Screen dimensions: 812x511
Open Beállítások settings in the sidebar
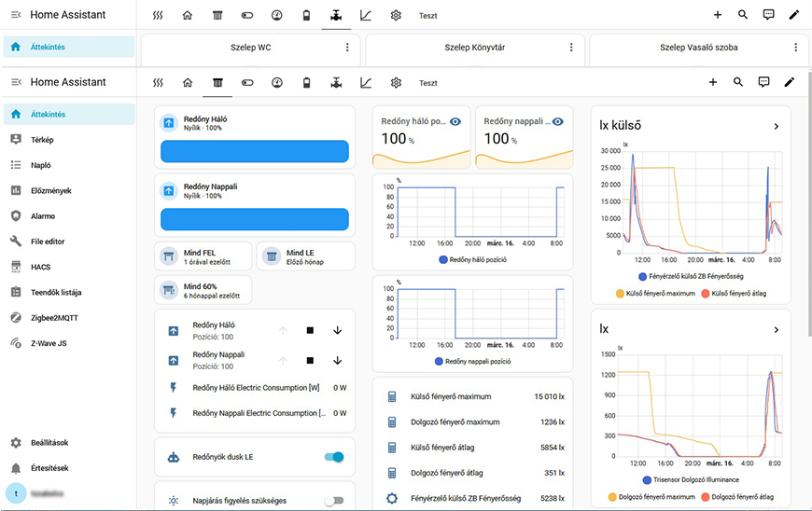point(49,443)
